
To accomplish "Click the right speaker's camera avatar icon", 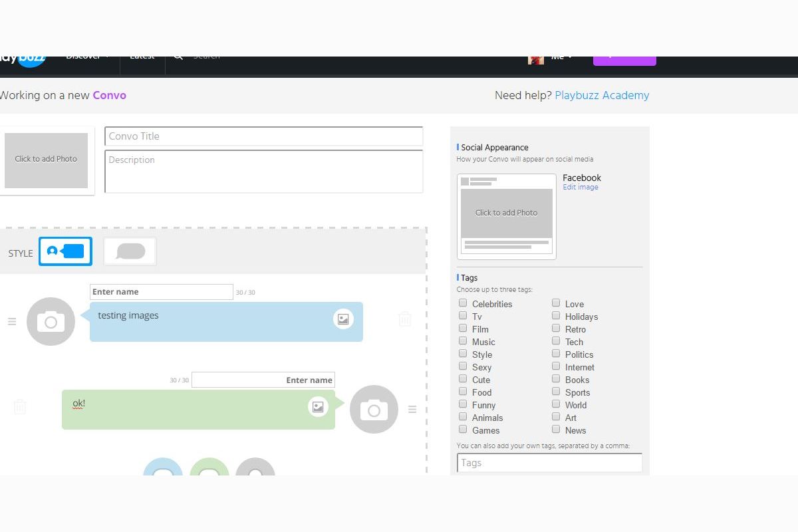I will click(374, 410).
